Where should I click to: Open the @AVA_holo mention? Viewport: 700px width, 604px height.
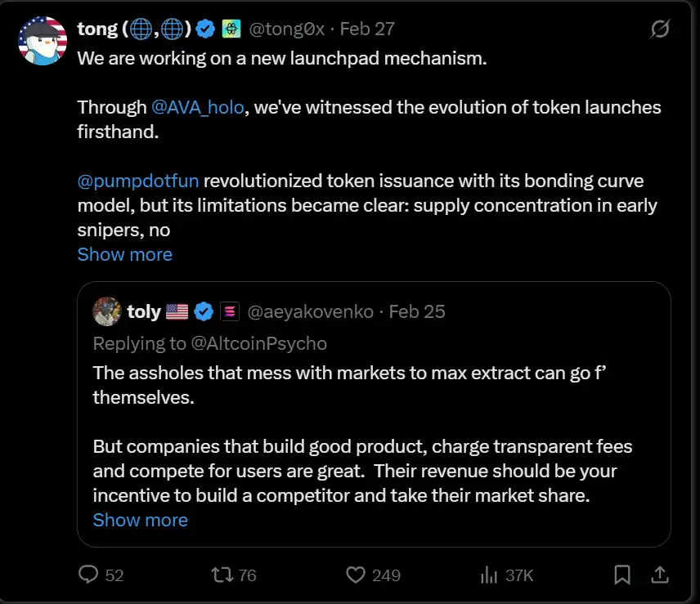click(197, 107)
